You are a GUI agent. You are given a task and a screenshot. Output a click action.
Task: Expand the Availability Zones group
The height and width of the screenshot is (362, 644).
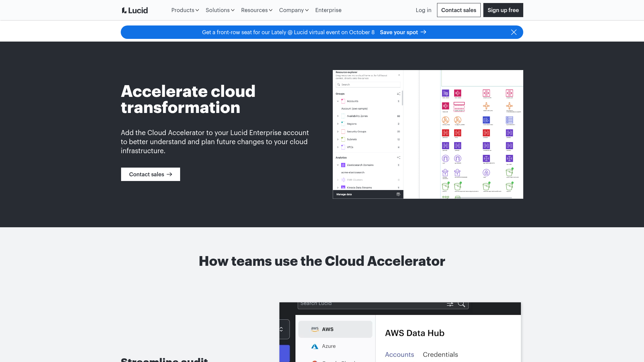pos(338,116)
